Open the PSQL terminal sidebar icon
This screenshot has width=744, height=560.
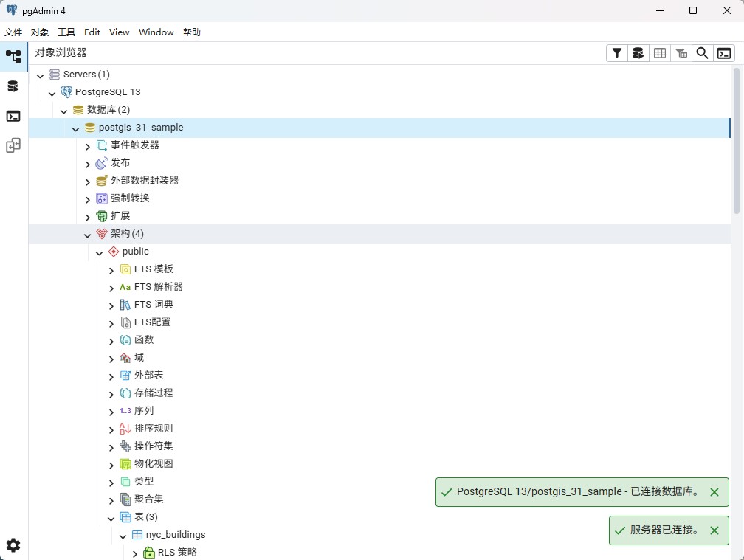click(13, 116)
